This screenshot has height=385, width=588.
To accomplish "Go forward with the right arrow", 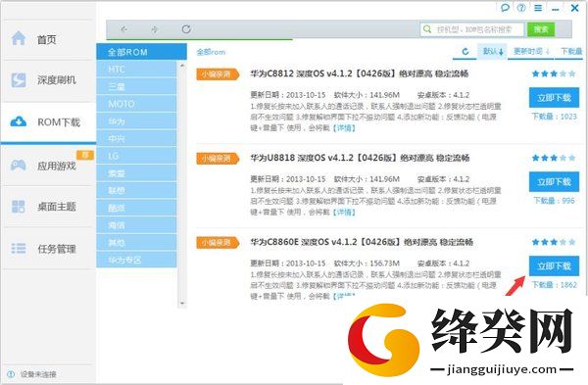I will point(155,29).
